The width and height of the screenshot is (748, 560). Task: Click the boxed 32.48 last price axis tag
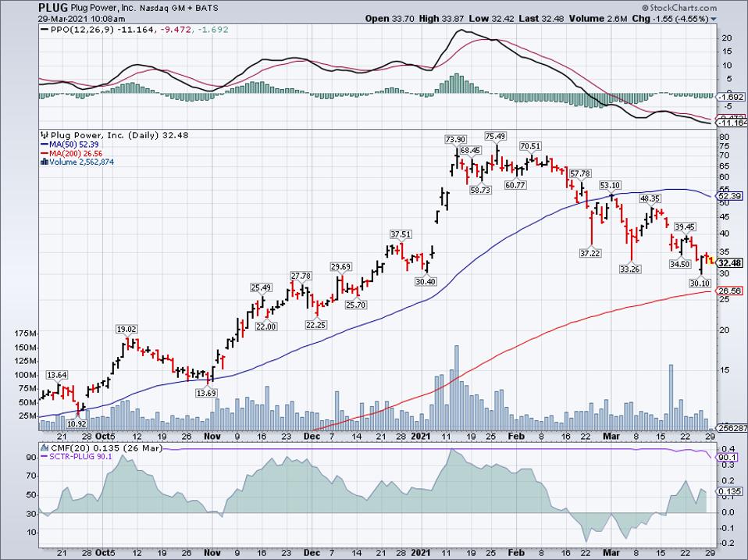tap(729, 263)
